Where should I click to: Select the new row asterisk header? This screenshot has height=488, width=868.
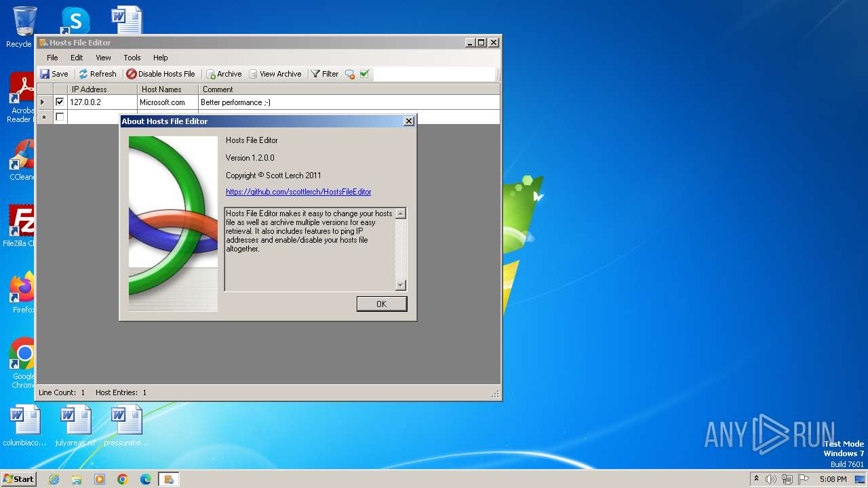click(x=45, y=117)
